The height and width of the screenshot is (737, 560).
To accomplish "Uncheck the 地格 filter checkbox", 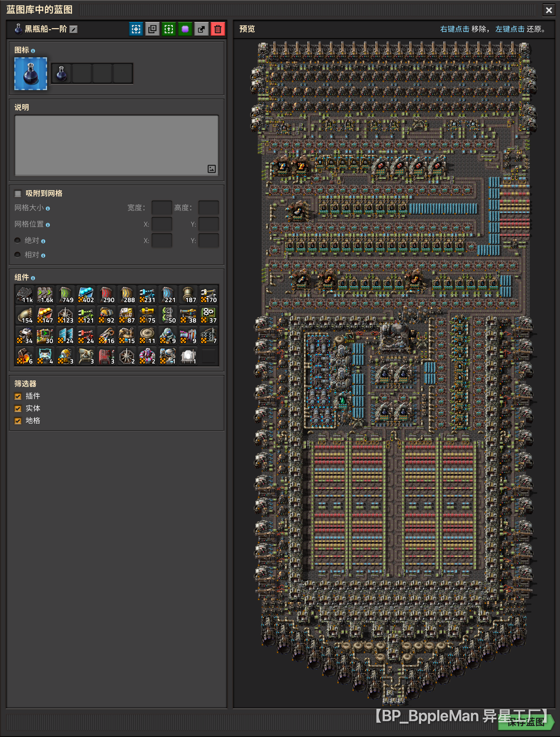I will click(x=18, y=421).
